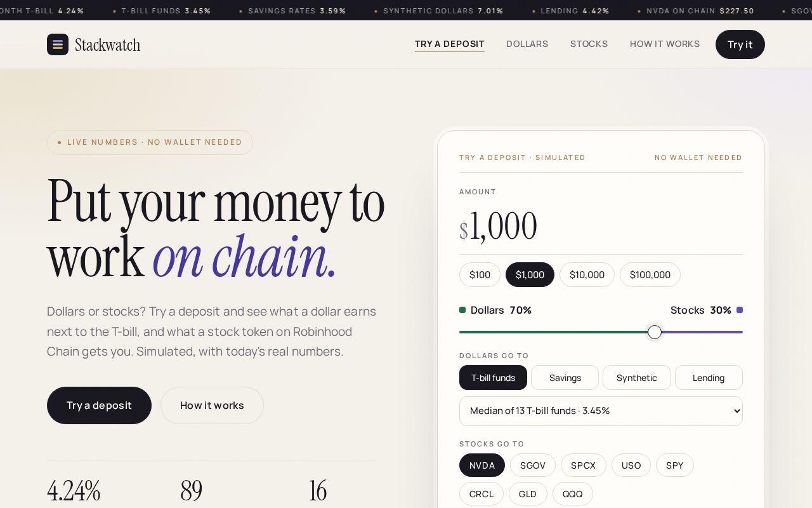Image resolution: width=812 pixels, height=508 pixels.
Task: Click the purple Stocks legend square
Action: (740, 310)
